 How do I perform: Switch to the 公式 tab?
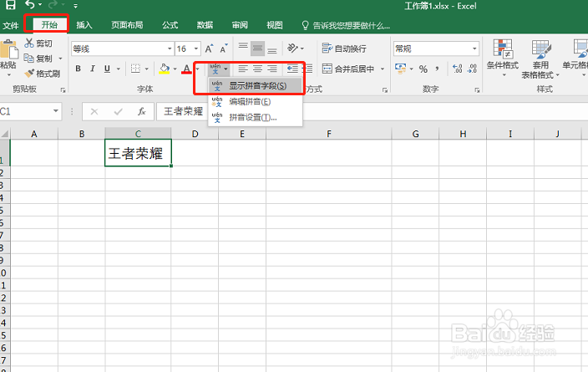click(170, 25)
